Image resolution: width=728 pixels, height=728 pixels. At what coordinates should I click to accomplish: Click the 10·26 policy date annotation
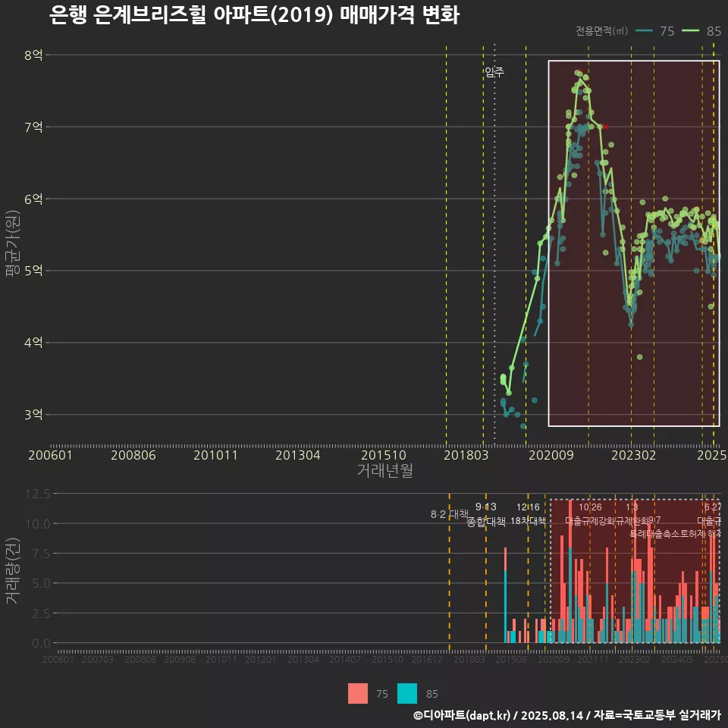click(590, 507)
